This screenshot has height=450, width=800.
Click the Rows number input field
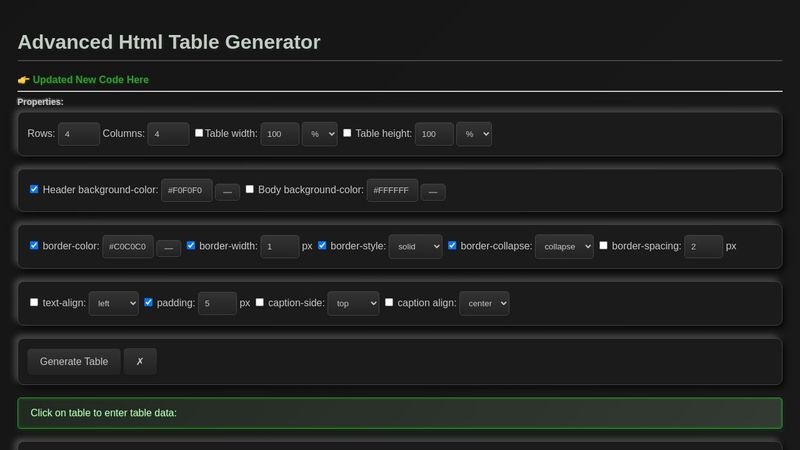[78, 134]
